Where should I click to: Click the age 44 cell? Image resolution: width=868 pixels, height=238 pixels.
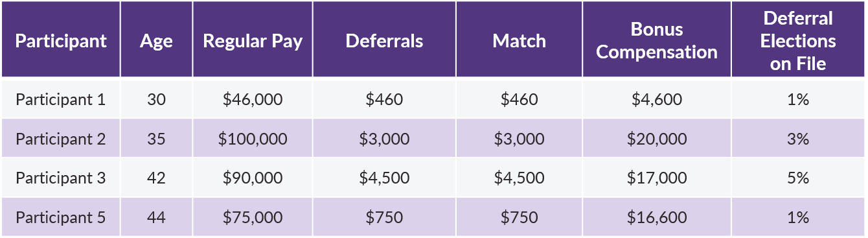click(156, 217)
